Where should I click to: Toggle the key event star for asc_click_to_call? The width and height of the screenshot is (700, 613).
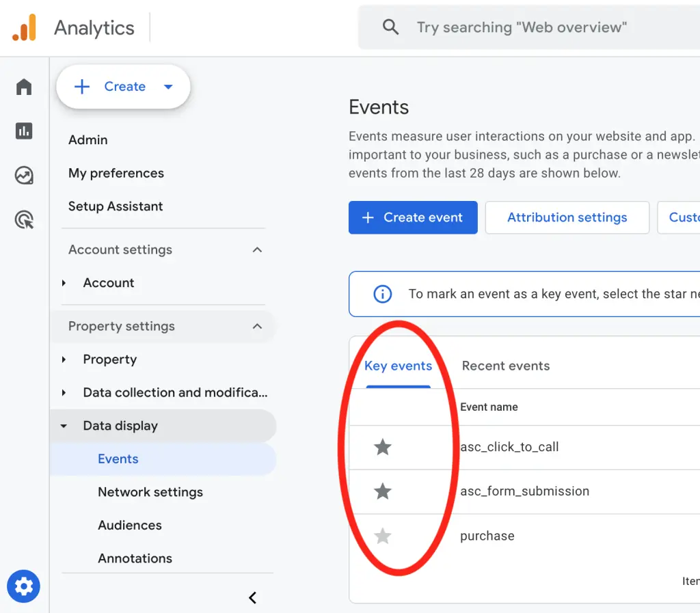point(383,446)
